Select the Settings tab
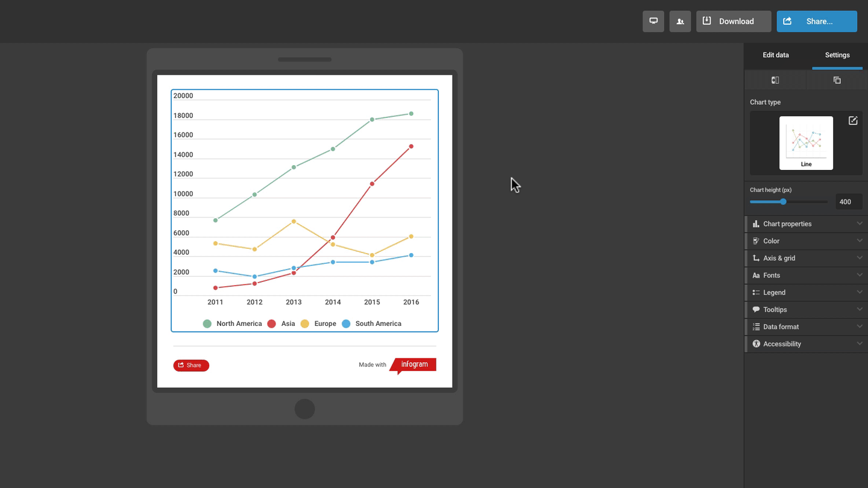 tap(837, 55)
